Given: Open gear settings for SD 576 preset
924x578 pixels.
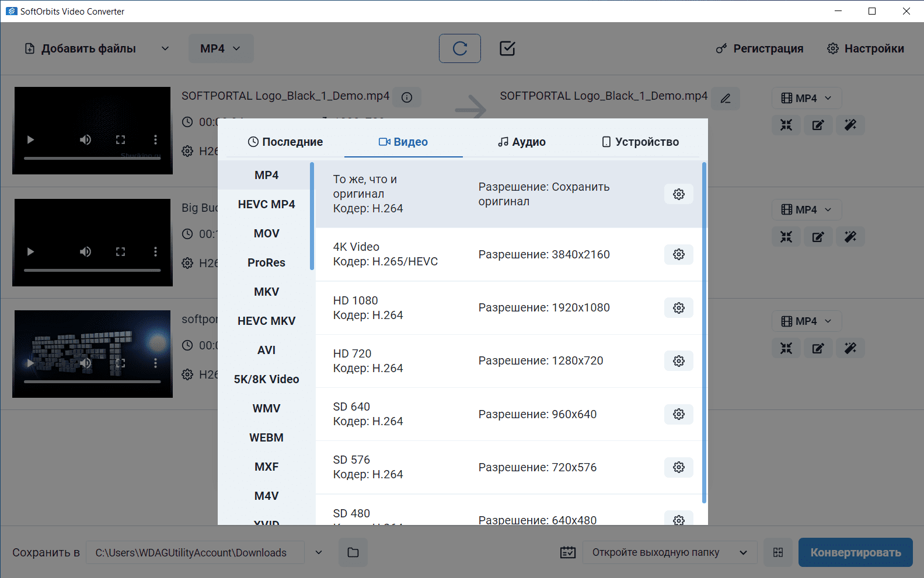Looking at the screenshot, I should [x=678, y=467].
